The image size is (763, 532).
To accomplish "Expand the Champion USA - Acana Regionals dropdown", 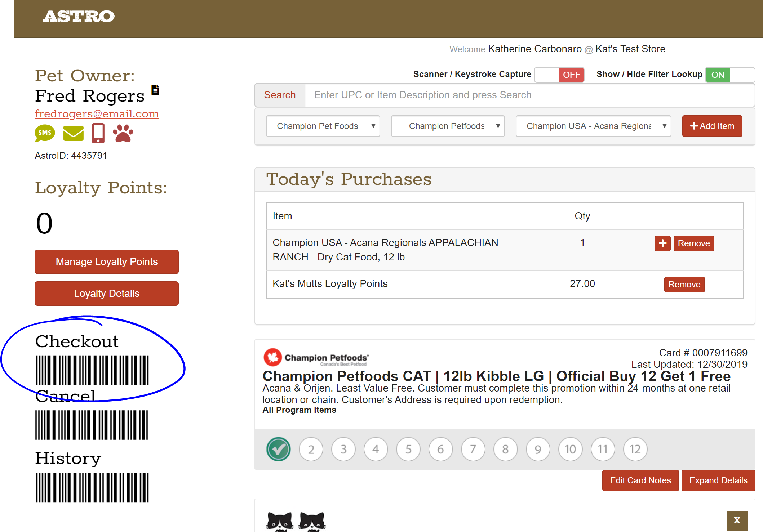I will tap(593, 126).
